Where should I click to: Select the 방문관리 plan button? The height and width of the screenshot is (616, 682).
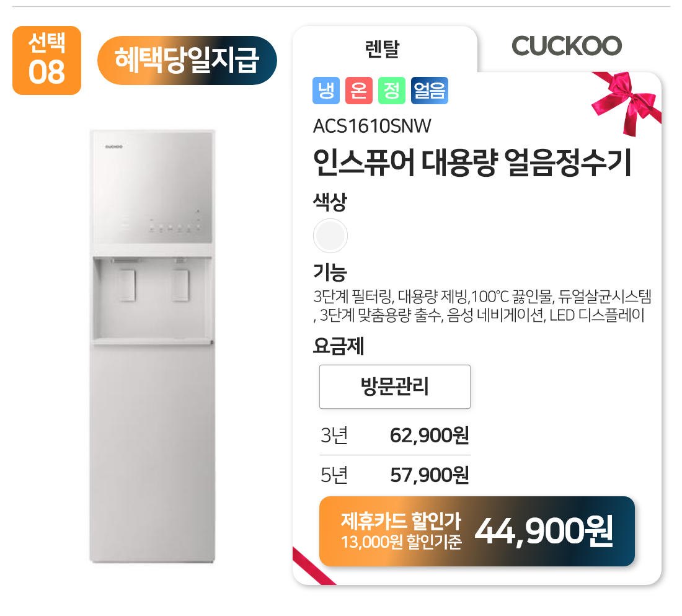click(395, 386)
